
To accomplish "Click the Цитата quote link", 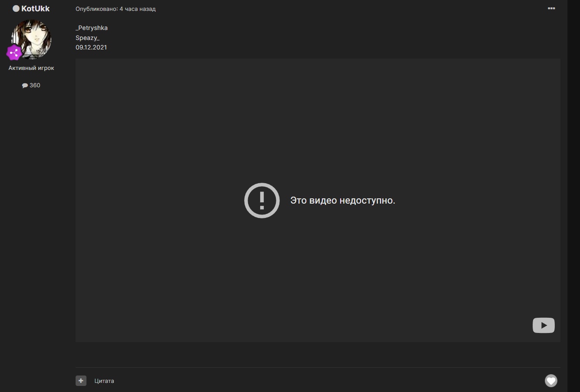I will (x=104, y=381).
